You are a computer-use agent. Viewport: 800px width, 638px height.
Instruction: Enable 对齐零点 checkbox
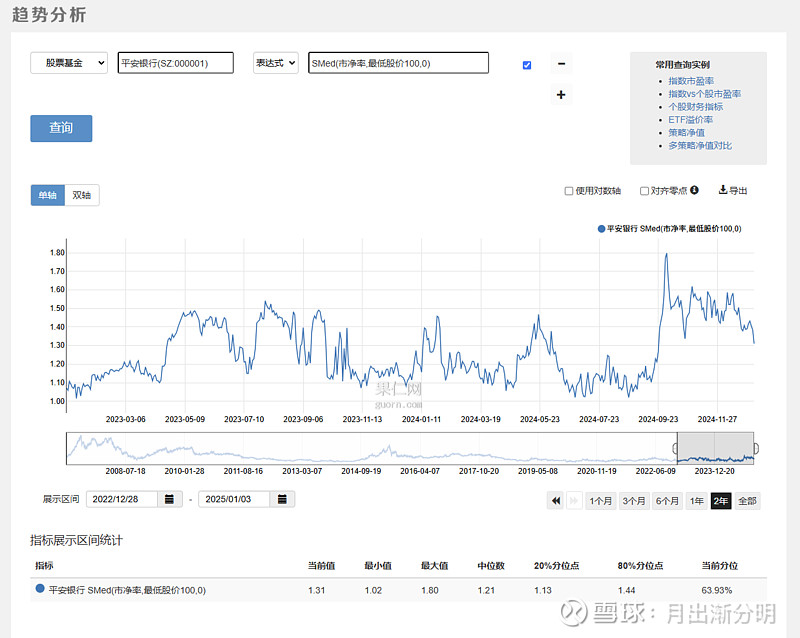pos(644,191)
